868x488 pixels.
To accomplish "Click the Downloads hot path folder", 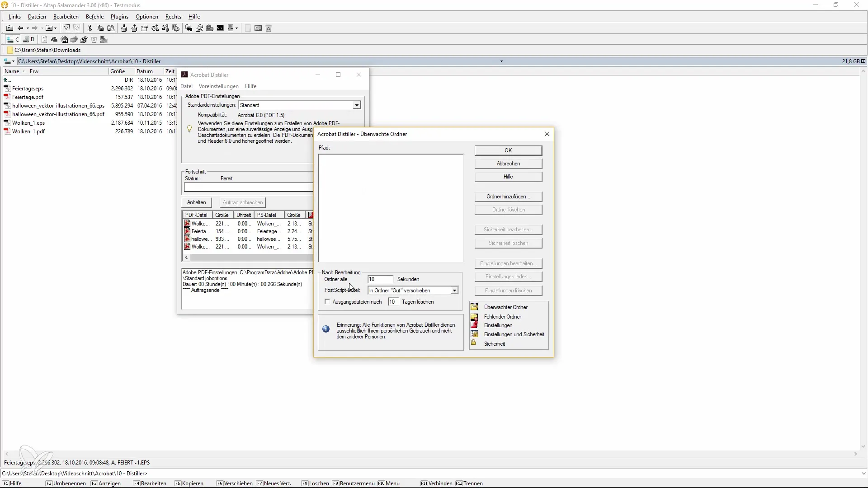I will (44, 50).
